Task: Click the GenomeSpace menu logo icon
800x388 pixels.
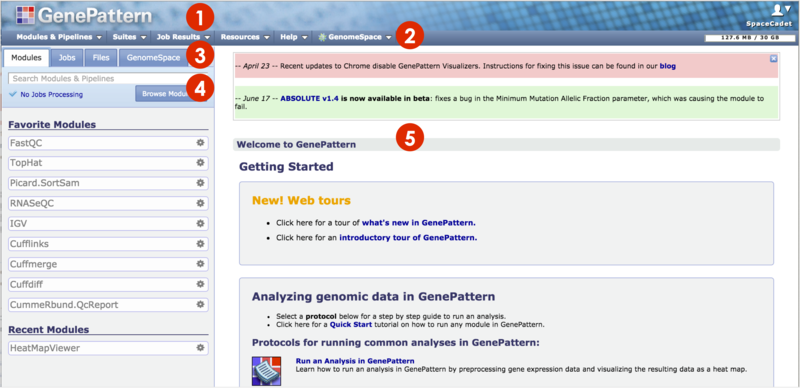Action: tap(322, 37)
